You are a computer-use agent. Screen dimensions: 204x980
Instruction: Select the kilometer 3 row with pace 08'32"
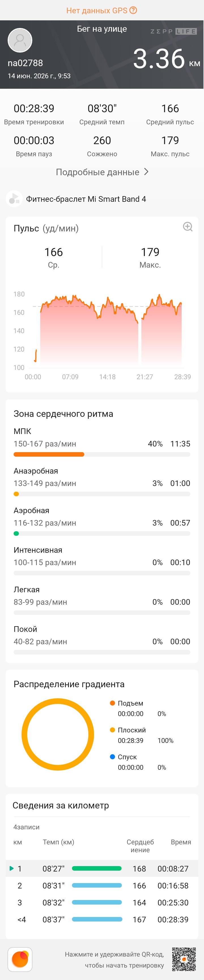point(102,902)
